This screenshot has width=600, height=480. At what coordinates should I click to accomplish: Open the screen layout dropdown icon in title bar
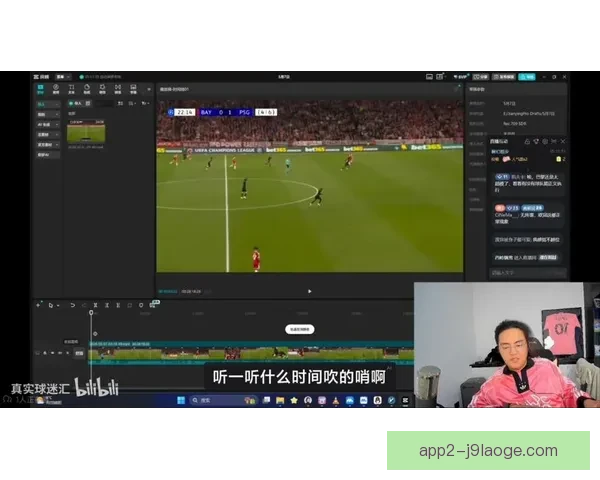pyautogui.click(x=440, y=77)
